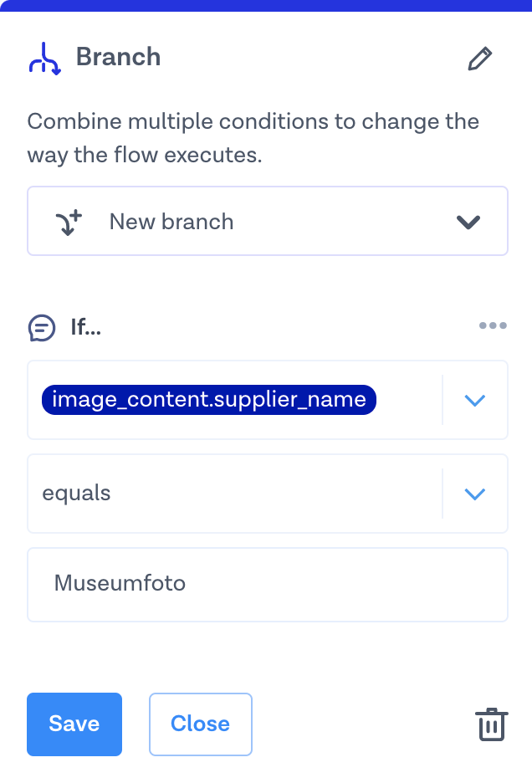Click the image_content.supplier_name variable tag
The height and width of the screenshot is (783, 532).
(209, 400)
